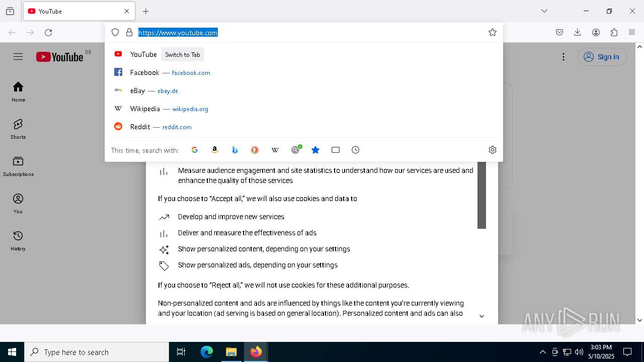Viewport: 644px width, 362px height.
Task: Switch to Firefox in the taskbar
Action: 256,352
